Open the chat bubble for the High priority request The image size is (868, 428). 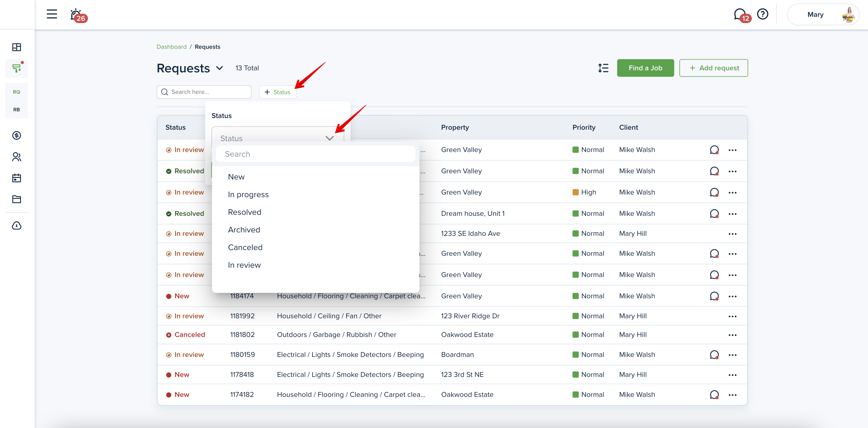point(714,192)
